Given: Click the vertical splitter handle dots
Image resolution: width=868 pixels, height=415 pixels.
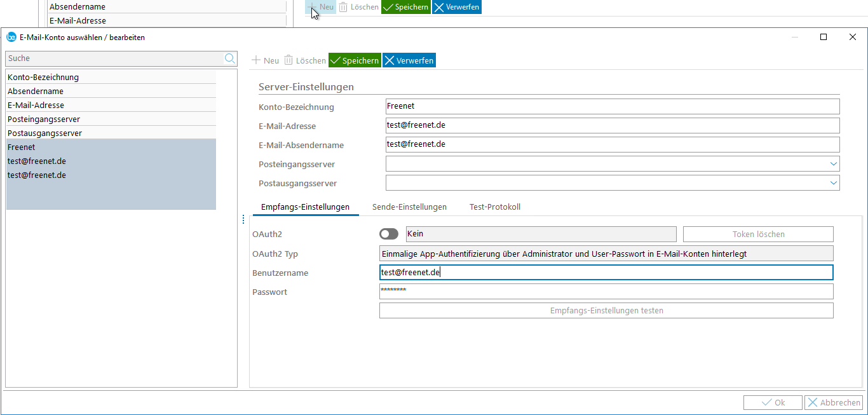Looking at the screenshot, I should (x=243, y=219).
